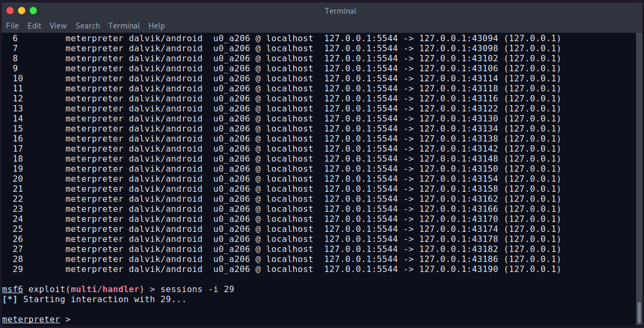Select port text 127.0.0.1:43158 in session 21
The image size is (644, 328).
(x=459, y=189)
